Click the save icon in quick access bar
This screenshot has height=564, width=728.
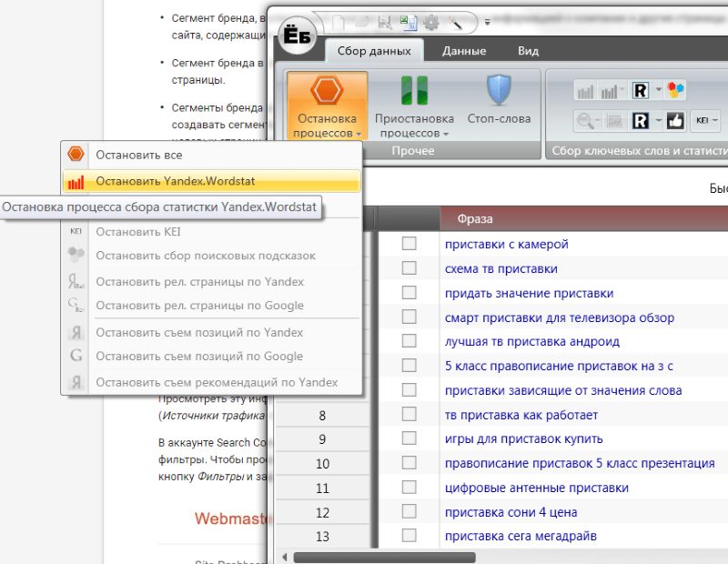tap(385, 22)
